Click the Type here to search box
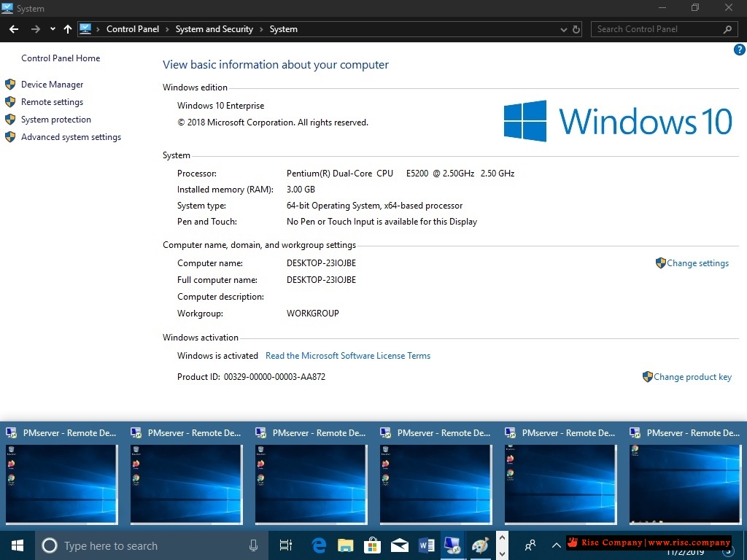Screen dimensions: 747x560 click(x=152, y=545)
